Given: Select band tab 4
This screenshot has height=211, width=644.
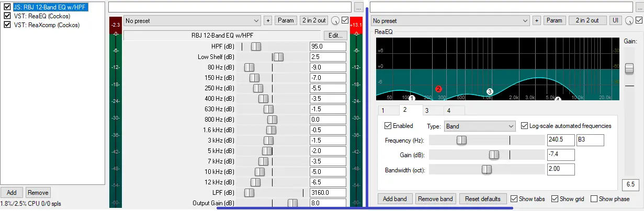Looking at the screenshot, I should (448, 110).
